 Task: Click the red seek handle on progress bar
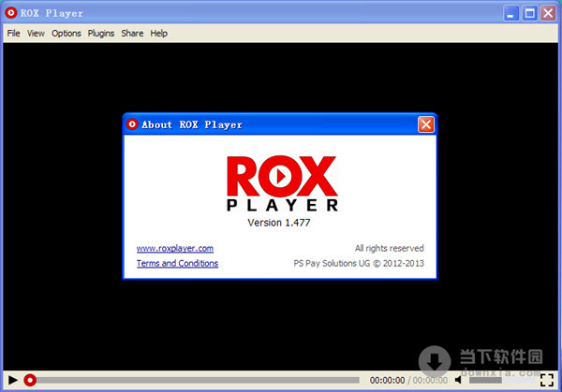(x=30, y=380)
